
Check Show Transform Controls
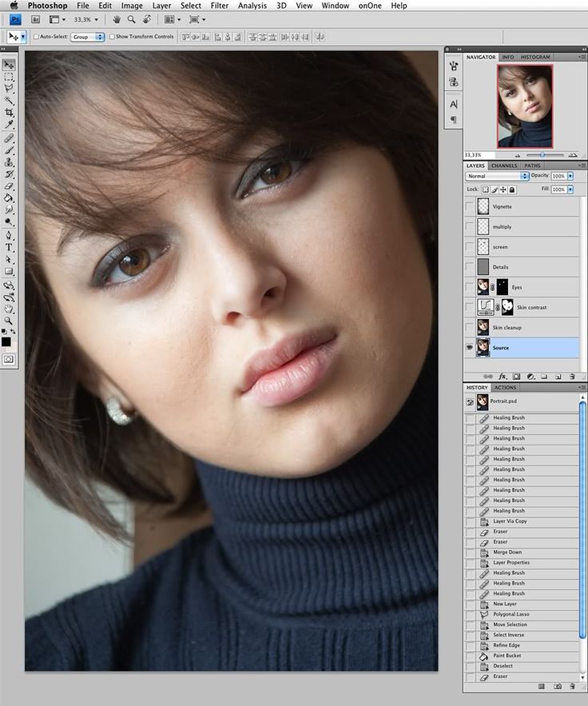point(112,37)
